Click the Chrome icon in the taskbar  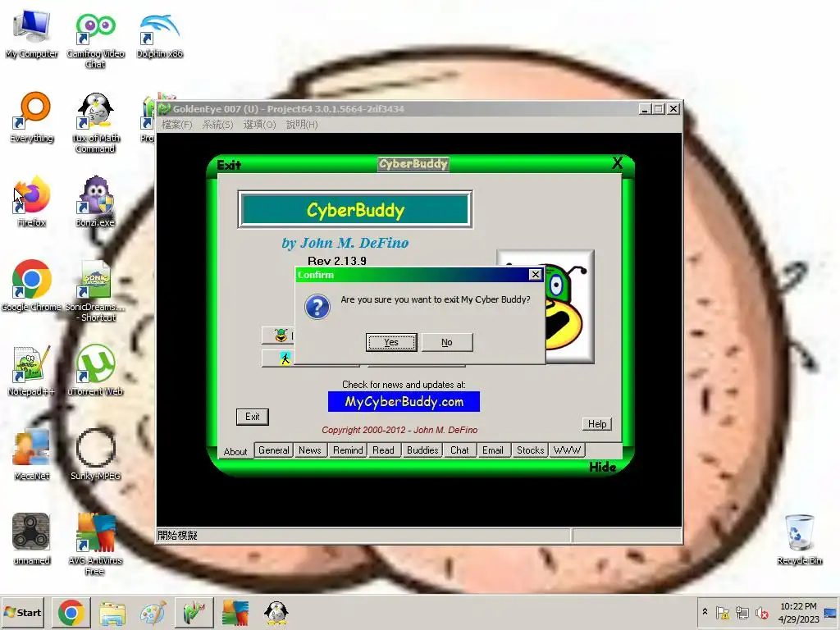pos(71,612)
